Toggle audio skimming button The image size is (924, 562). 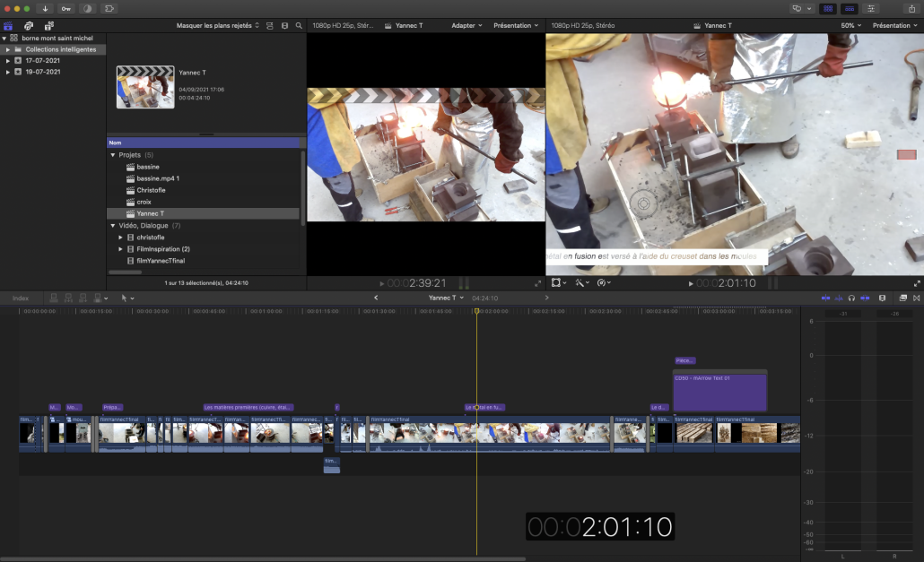click(x=839, y=298)
